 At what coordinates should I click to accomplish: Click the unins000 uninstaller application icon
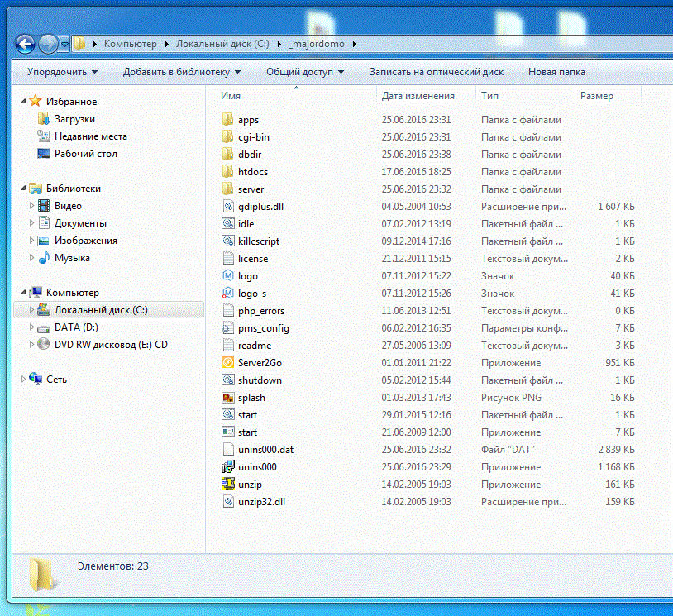pos(229,467)
